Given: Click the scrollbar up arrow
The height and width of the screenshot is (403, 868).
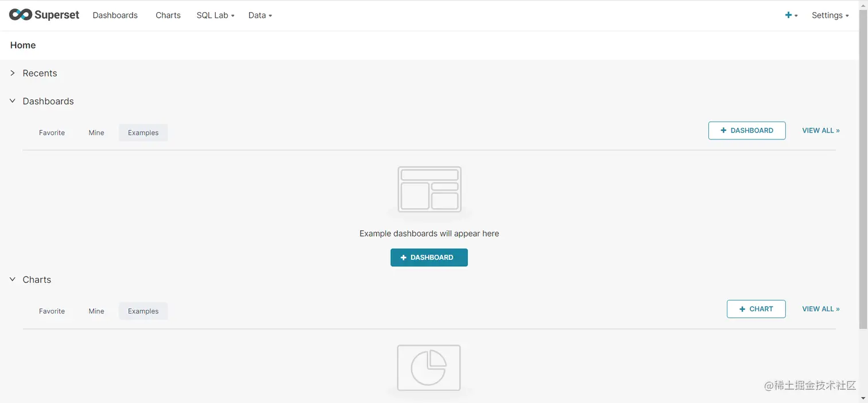Looking at the screenshot, I should (863, 5).
